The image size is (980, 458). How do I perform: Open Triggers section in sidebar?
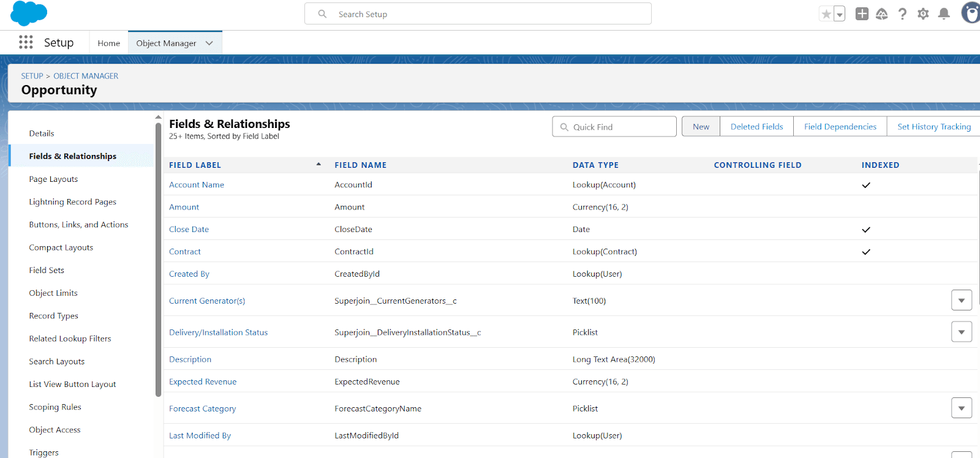44,452
